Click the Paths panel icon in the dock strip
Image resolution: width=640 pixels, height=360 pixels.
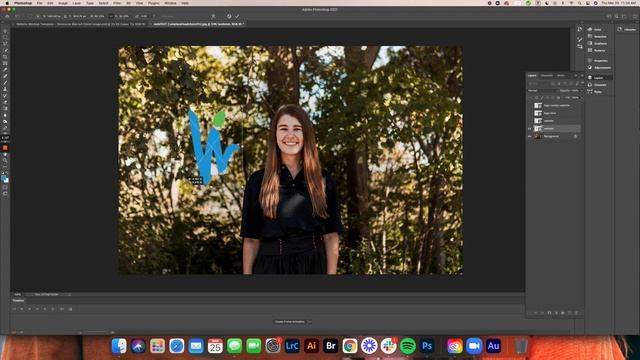tap(590, 91)
